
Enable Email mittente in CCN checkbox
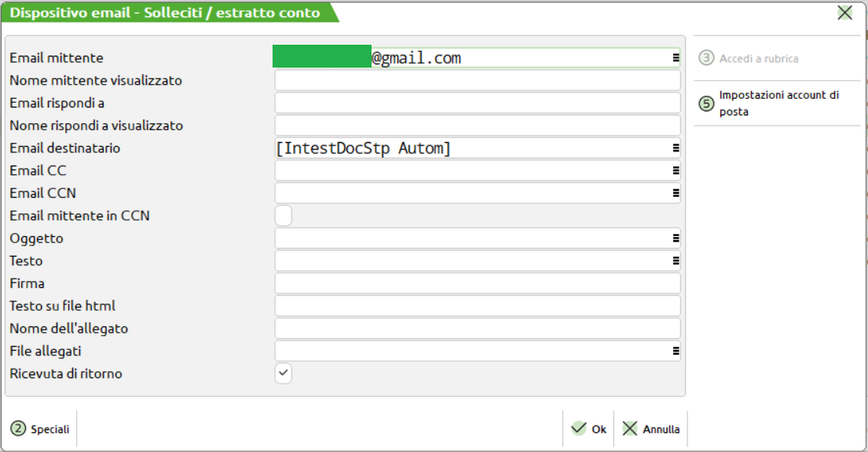(x=284, y=216)
